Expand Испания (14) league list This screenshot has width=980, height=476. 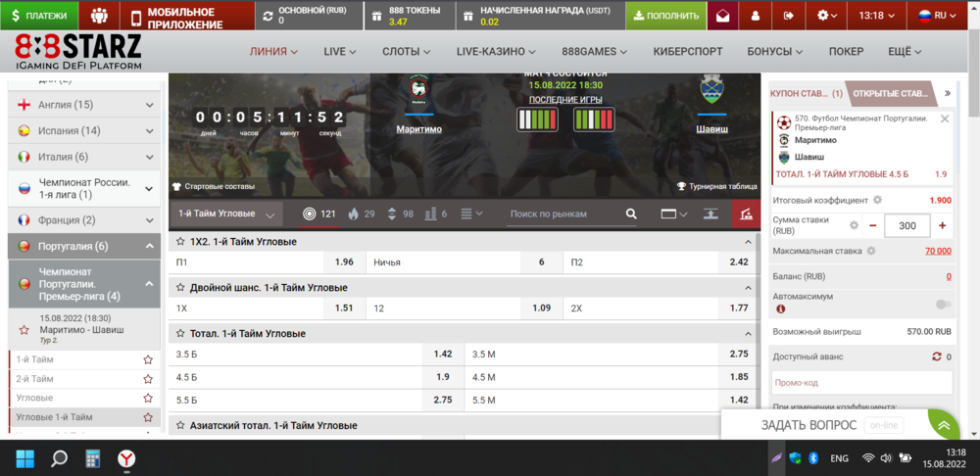click(149, 131)
